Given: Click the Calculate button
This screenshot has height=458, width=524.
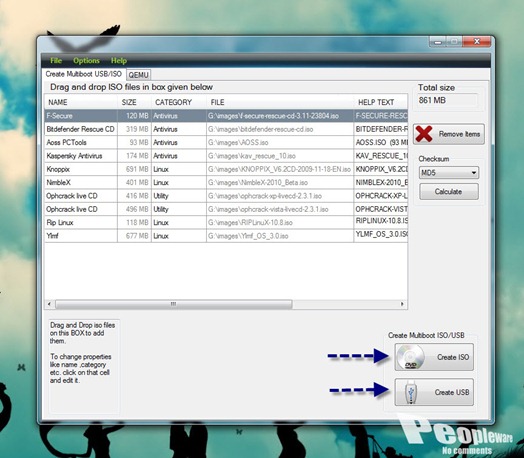Looking at the screenshot, I should point(449,192).
